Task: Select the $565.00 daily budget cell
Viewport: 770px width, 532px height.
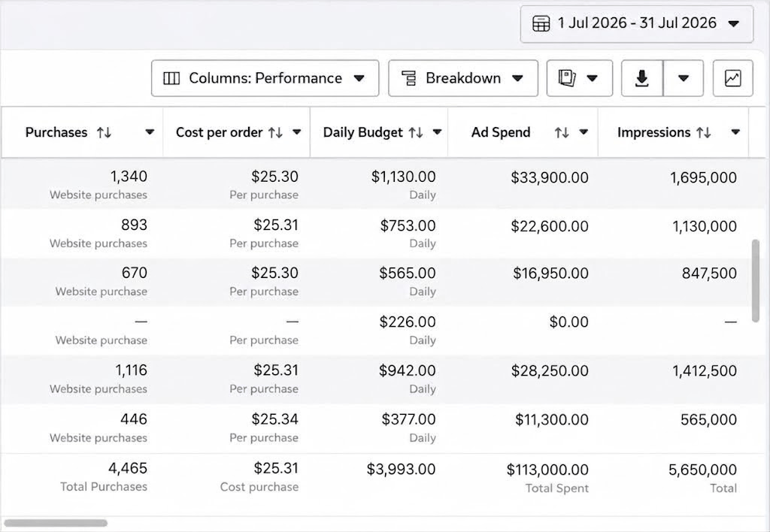Action: [x=407, y=274]
